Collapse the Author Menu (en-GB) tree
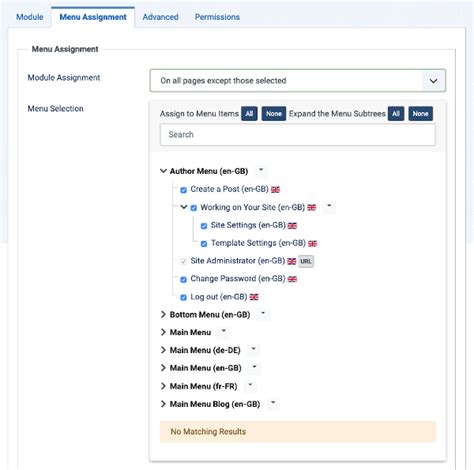 pos(163,171)
